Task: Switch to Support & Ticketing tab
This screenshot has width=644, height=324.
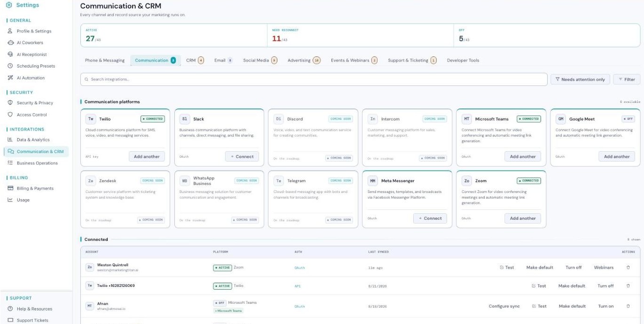Action: tap(412, 60)
